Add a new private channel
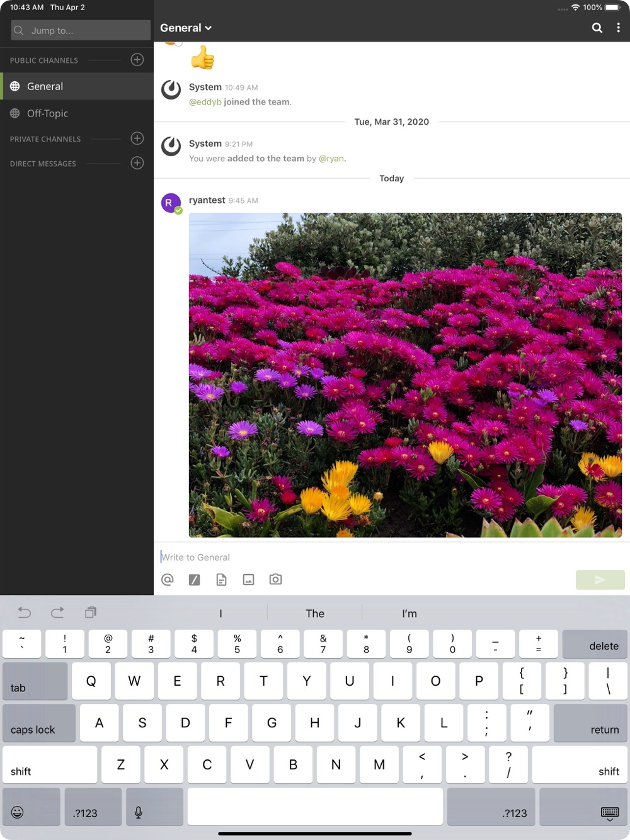 (x=137, y=139)
